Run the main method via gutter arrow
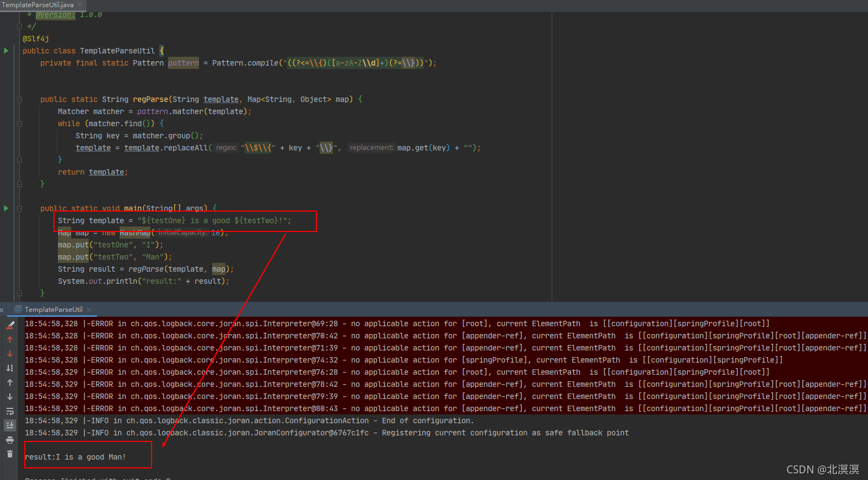The width and height of the screenshot is (868, 480). 6,208
